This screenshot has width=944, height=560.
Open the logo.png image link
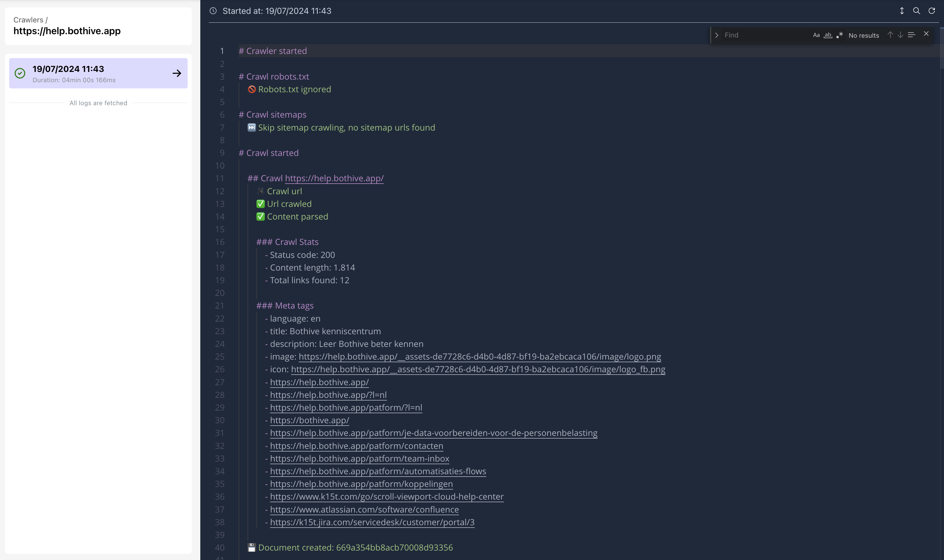[480, 357]
